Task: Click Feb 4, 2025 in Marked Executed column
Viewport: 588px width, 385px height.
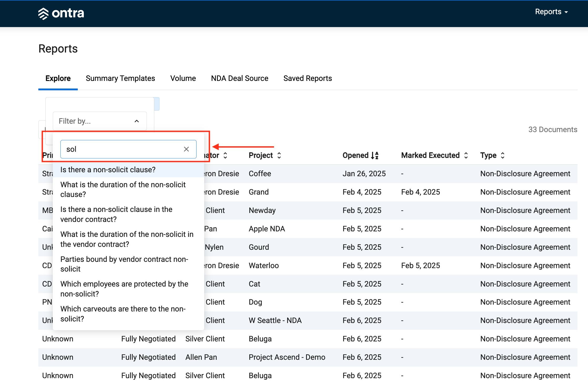Action: tap(420, 192)
